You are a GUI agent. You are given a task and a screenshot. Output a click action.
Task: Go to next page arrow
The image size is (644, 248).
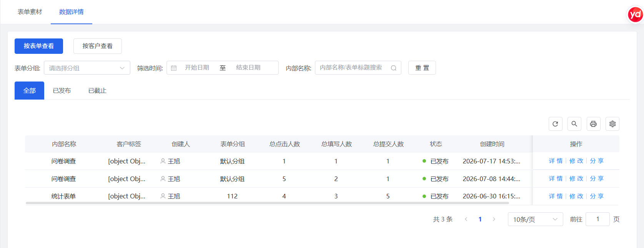click(x=494, y=219)
